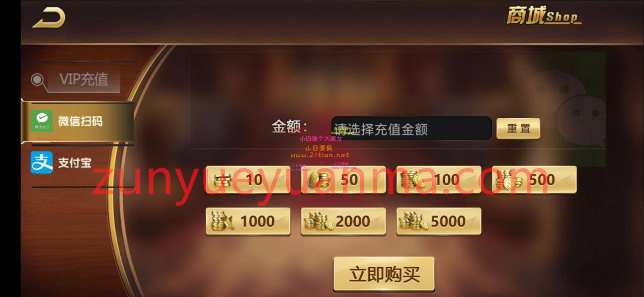Choose the 1000 recharge amount
644x297 pixels.
248,221
